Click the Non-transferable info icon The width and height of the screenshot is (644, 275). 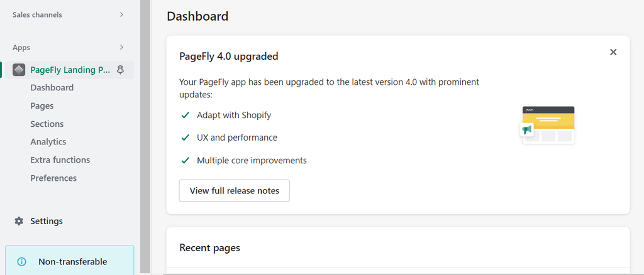22,262
